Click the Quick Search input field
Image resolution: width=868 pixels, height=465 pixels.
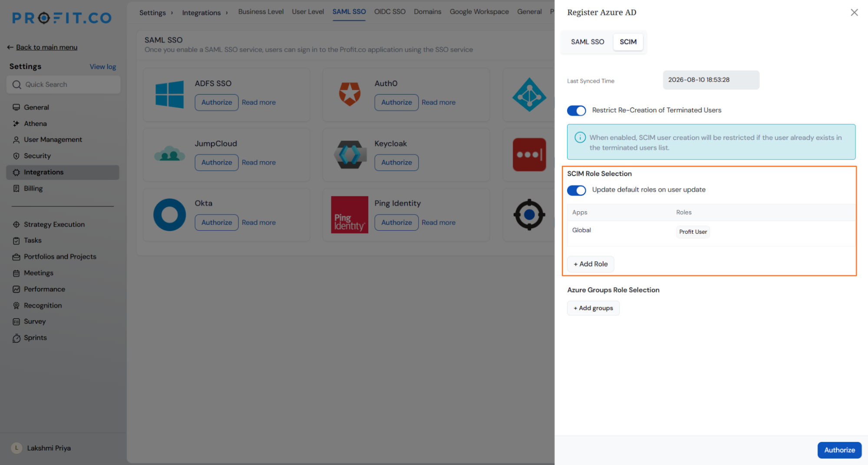(x=63, y=85)
